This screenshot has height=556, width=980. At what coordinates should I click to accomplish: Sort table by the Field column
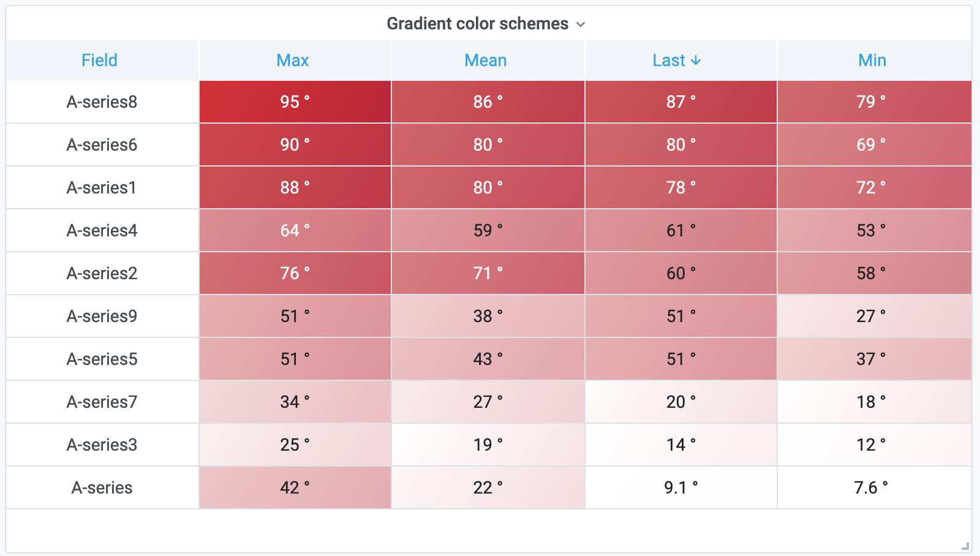tap(99, 61)
